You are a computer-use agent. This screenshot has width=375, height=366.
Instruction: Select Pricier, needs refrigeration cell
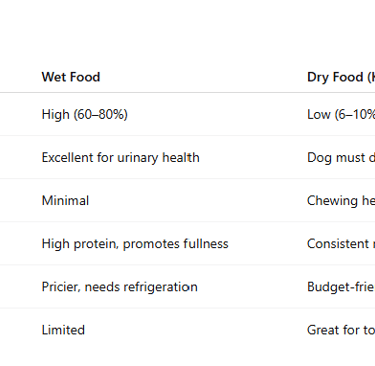(x=120, y=287)
